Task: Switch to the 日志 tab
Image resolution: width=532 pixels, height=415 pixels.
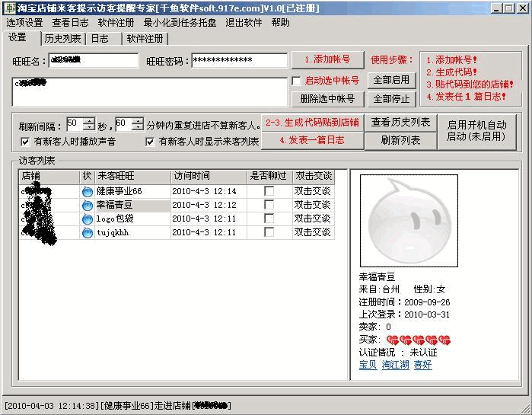Action: (104, 39)
